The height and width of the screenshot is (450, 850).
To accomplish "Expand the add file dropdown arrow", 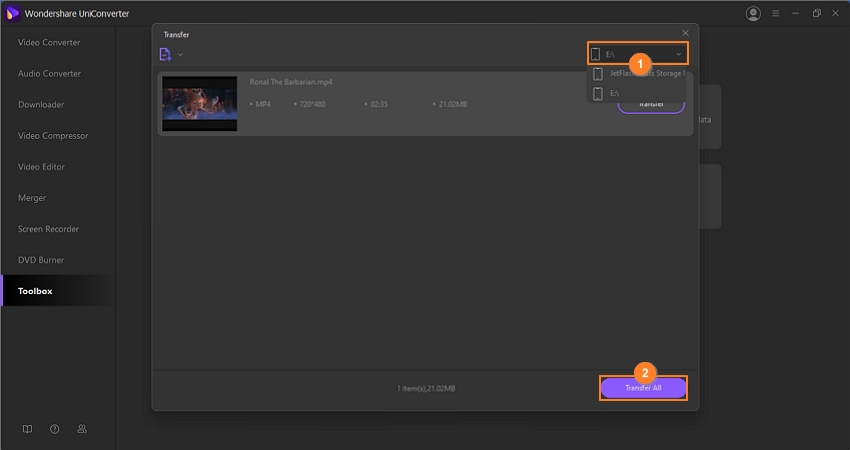I will click(181, 54).
